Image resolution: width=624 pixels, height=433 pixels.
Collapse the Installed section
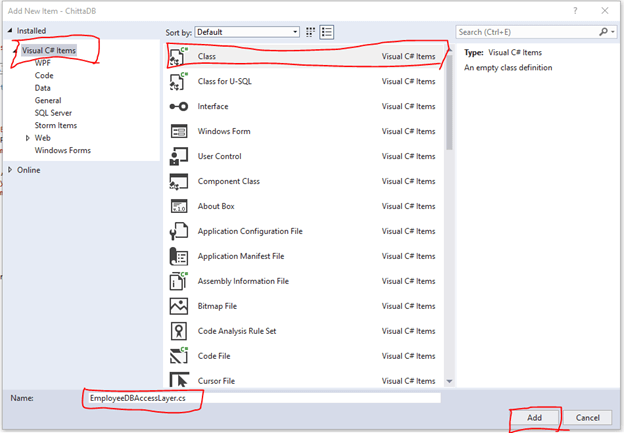click(10, 30)
